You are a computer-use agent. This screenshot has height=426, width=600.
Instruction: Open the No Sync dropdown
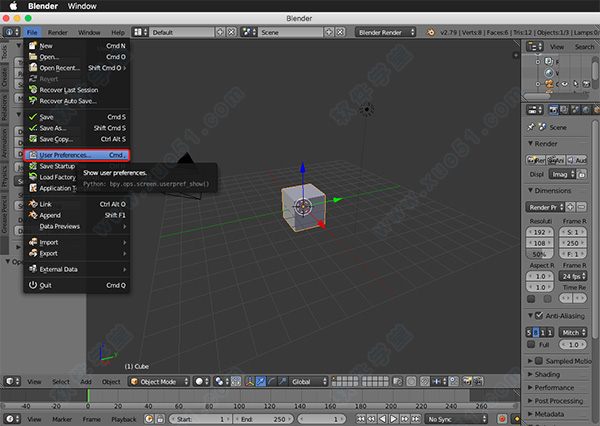click(x=457, y=419)
